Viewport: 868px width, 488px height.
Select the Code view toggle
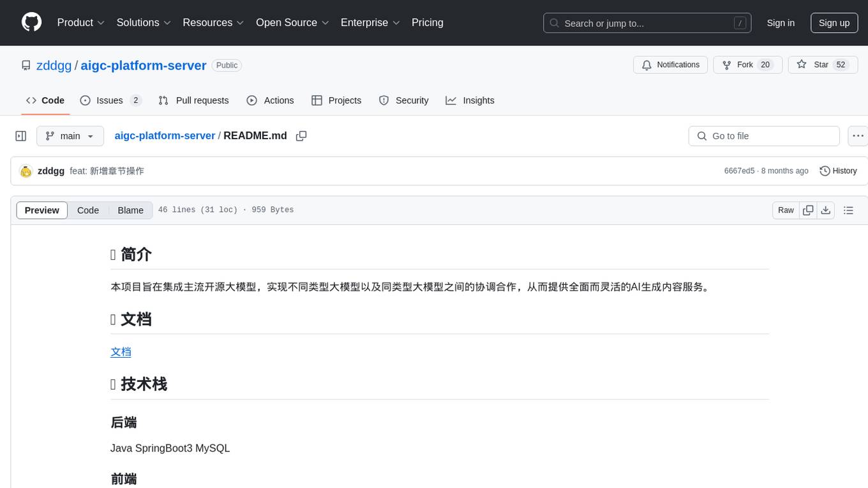tap(88, 210)
